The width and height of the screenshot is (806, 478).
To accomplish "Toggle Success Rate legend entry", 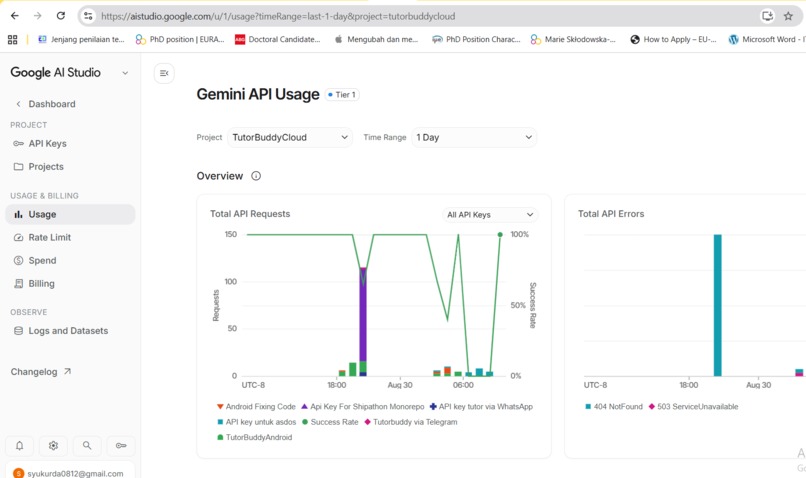I will (330, 422).
